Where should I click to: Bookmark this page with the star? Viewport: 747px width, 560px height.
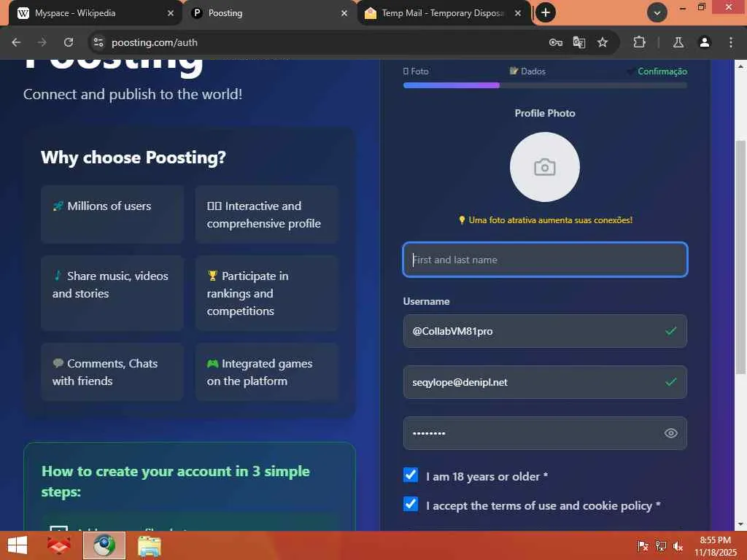[x=603, y=42]
